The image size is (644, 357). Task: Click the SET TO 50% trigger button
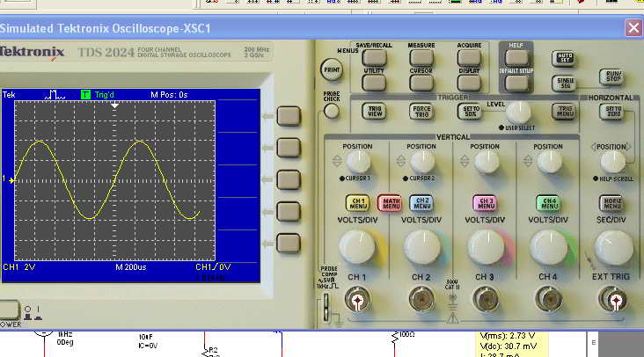click(x=469, y=111)
